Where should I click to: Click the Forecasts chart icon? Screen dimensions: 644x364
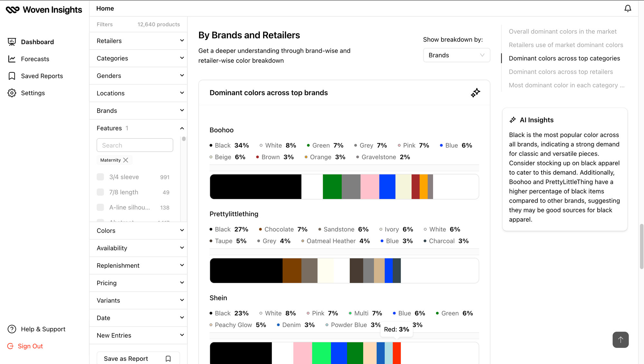click(x=12, y=59)
